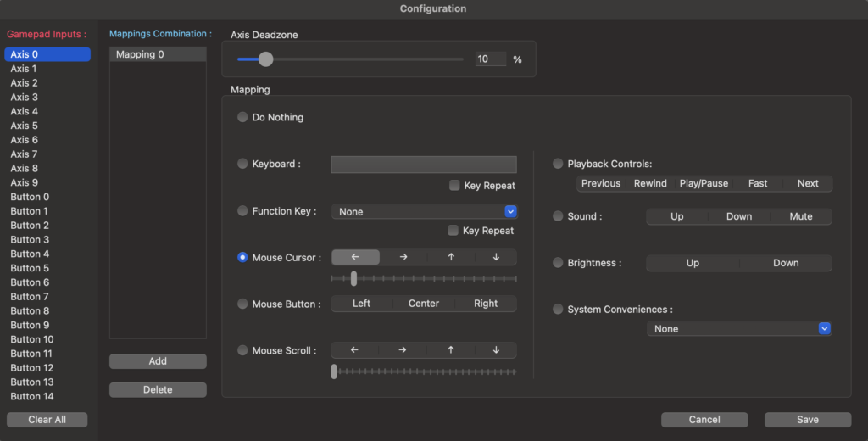Enable Key Repeat checkbox under Keyboard field

[455, 186]
